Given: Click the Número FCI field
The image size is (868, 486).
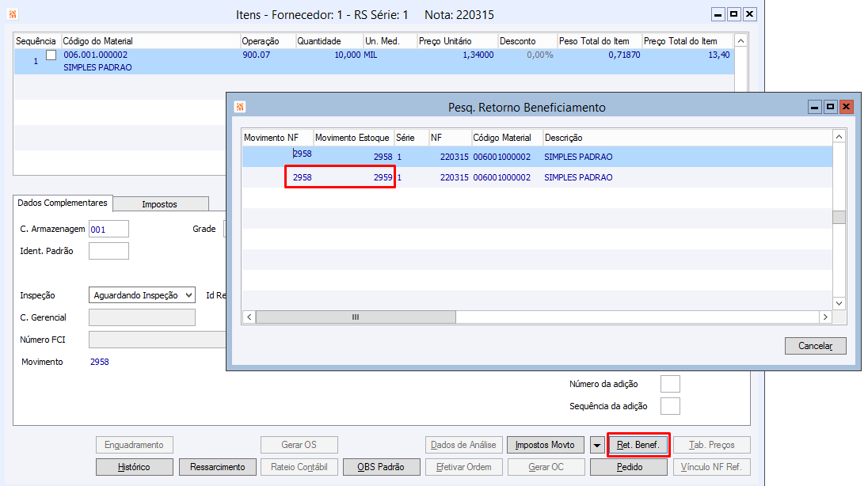Looking at the screenshot, I should coord(158,340).
